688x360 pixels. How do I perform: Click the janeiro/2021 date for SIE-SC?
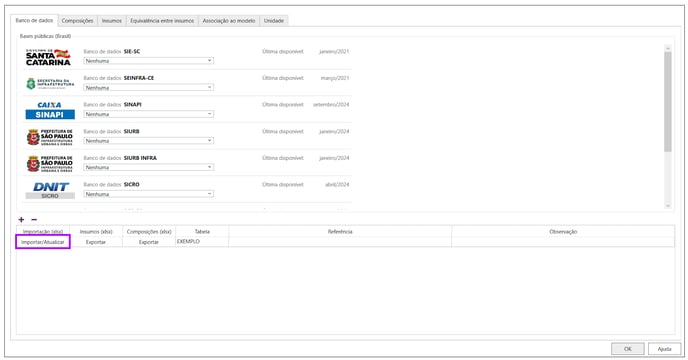334,51
